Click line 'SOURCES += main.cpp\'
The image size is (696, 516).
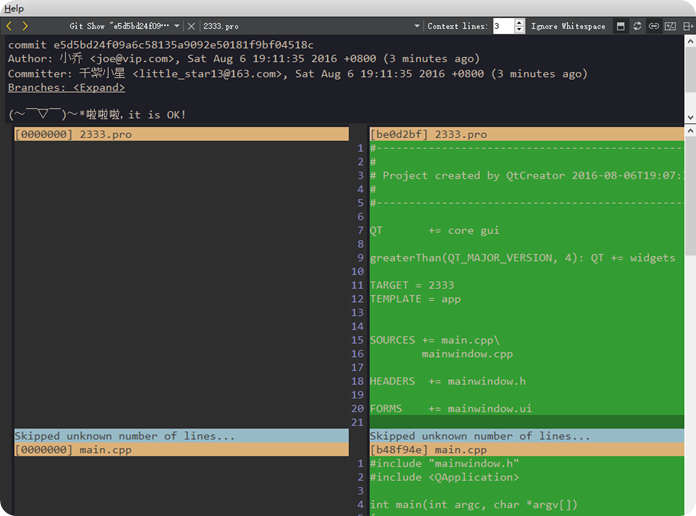point(435,340)
